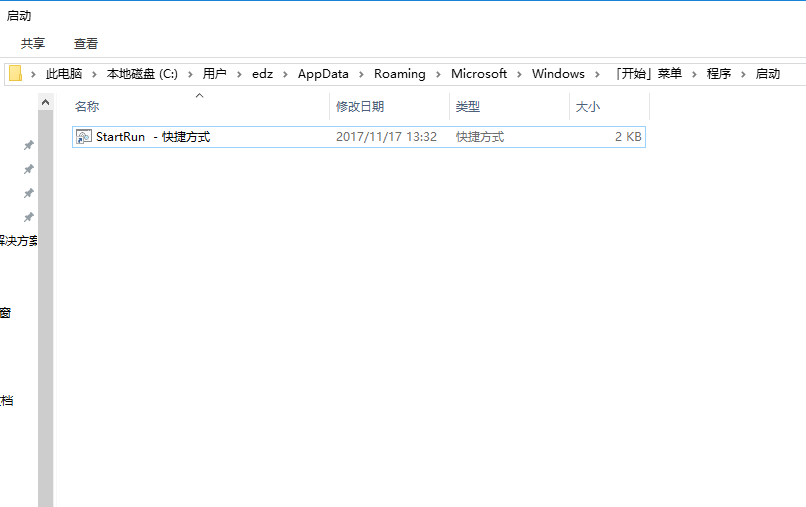The width and height of the screenshot is (806, 507).
Task: Sort files by the 名称 column header
Action: click(87, 106)
